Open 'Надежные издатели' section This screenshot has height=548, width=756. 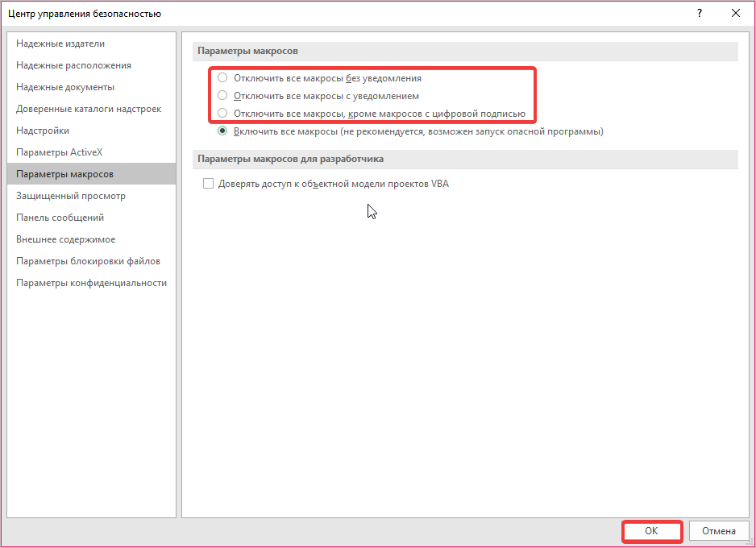click(x=60, y=44)
